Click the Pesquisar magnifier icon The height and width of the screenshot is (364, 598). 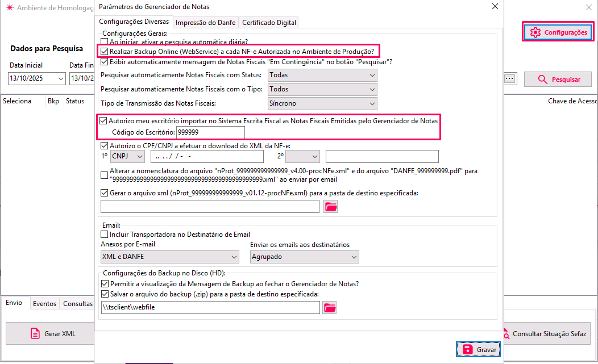(542, 80)
